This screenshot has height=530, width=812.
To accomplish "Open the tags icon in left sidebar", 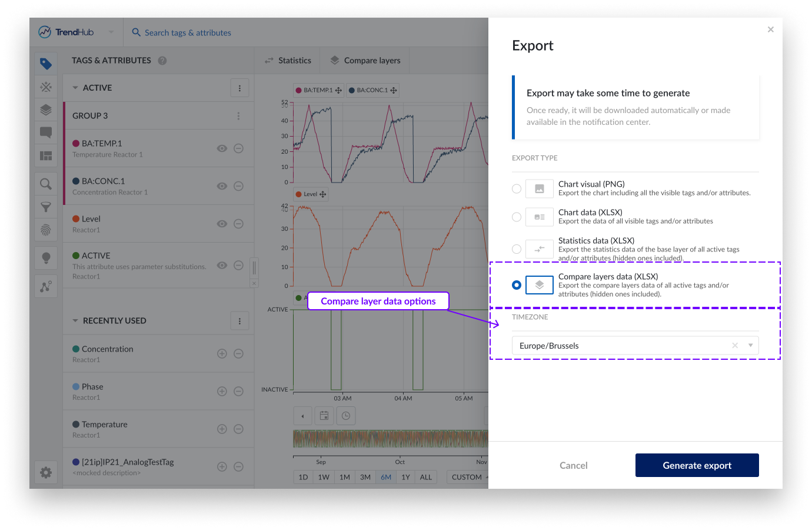I will pyautogui.click(x=46, y=64).
